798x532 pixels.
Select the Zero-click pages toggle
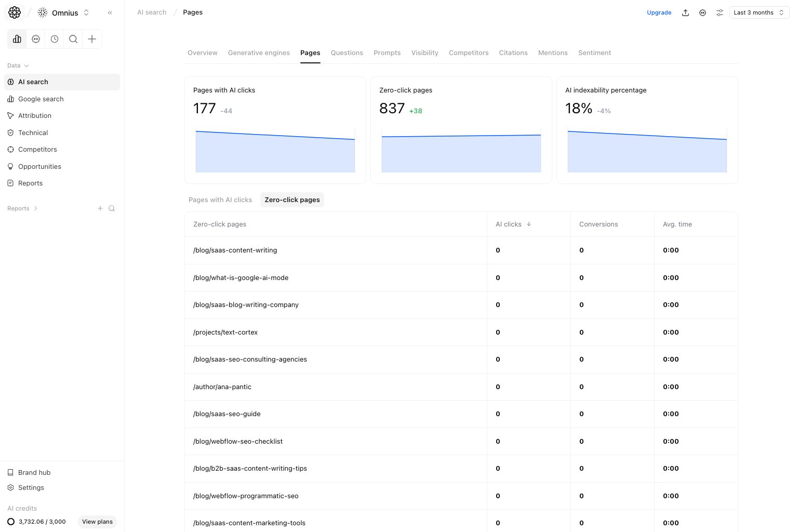292,200
